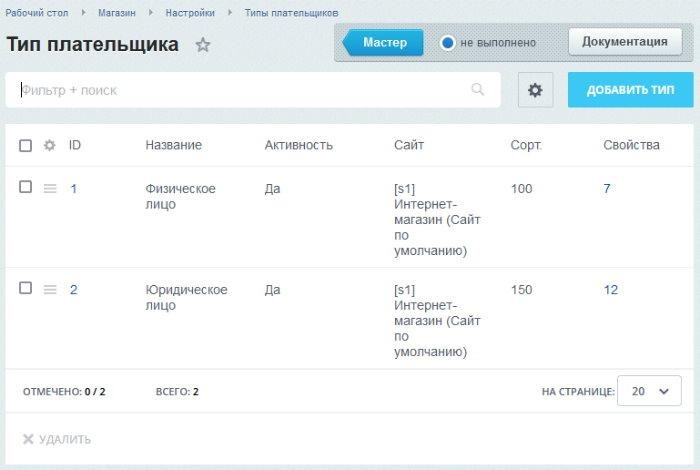
Task: Open the 7 properties link for Физическое лицо
Action: 607,188
